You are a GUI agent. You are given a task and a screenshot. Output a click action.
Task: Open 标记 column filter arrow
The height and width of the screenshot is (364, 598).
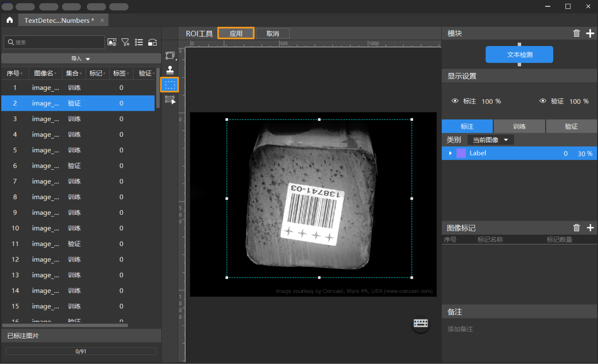(104, 74)
